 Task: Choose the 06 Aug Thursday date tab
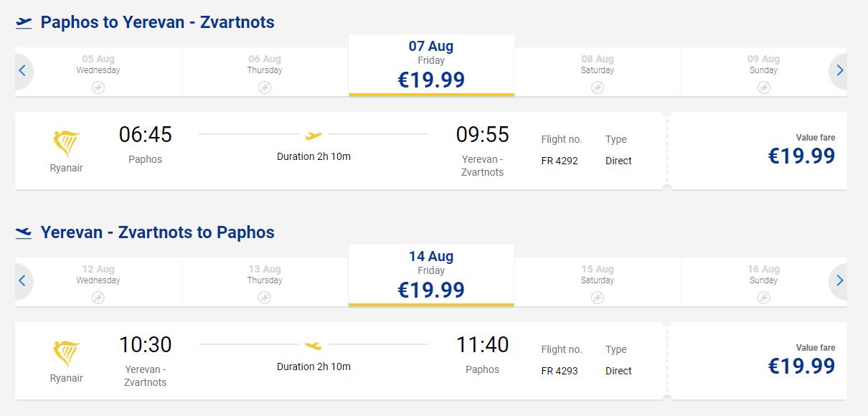pyautogui.click(x=265, y=72)
